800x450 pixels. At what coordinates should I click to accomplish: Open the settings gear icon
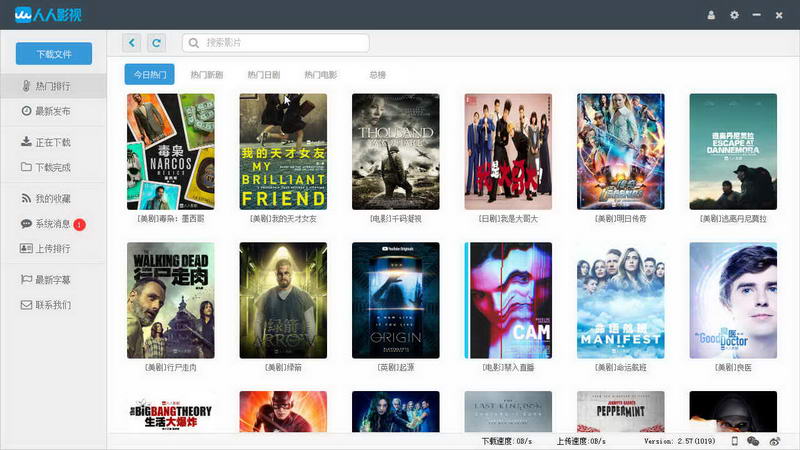pyautogui.click(x=734, y=15)
